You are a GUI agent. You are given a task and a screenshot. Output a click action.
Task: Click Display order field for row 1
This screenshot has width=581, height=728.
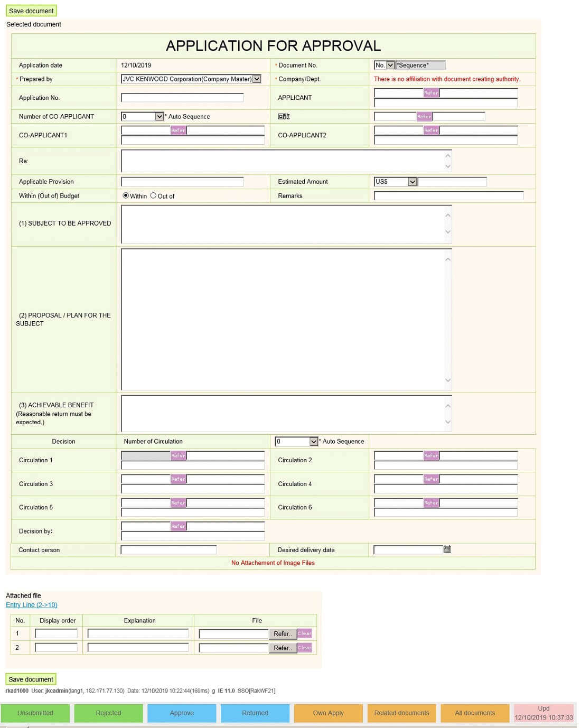[x=56, y=633]
